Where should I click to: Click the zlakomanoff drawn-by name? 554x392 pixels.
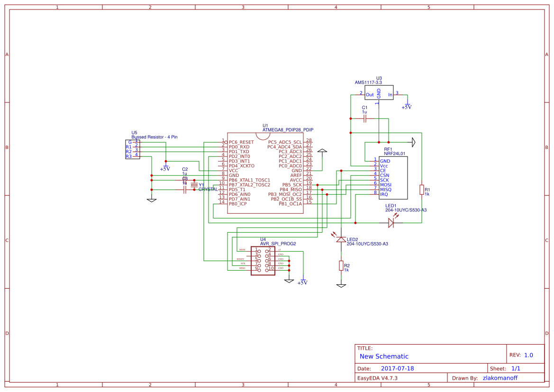click(502, 377)
